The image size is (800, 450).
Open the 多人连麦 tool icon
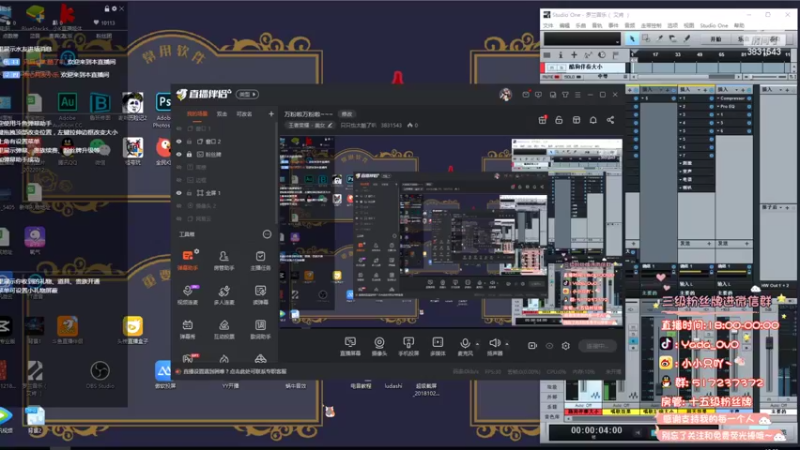click(x=223, y=294)
